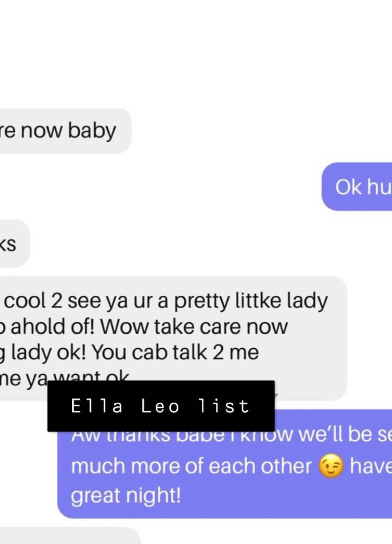392x544 pixels.
Task: Tap the purple 'Aw thanks babe' message bubble
Action: (x=225, y=464)
